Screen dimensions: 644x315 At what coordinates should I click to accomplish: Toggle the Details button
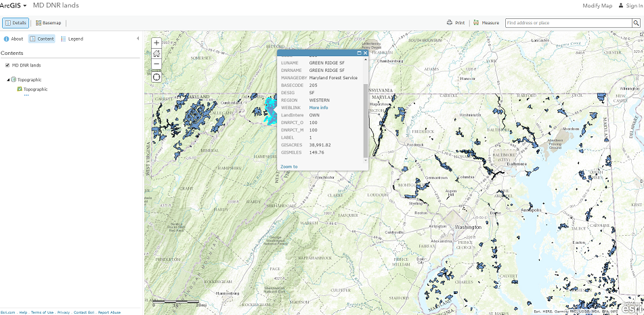pyautogui.click(x=16, y=23)
